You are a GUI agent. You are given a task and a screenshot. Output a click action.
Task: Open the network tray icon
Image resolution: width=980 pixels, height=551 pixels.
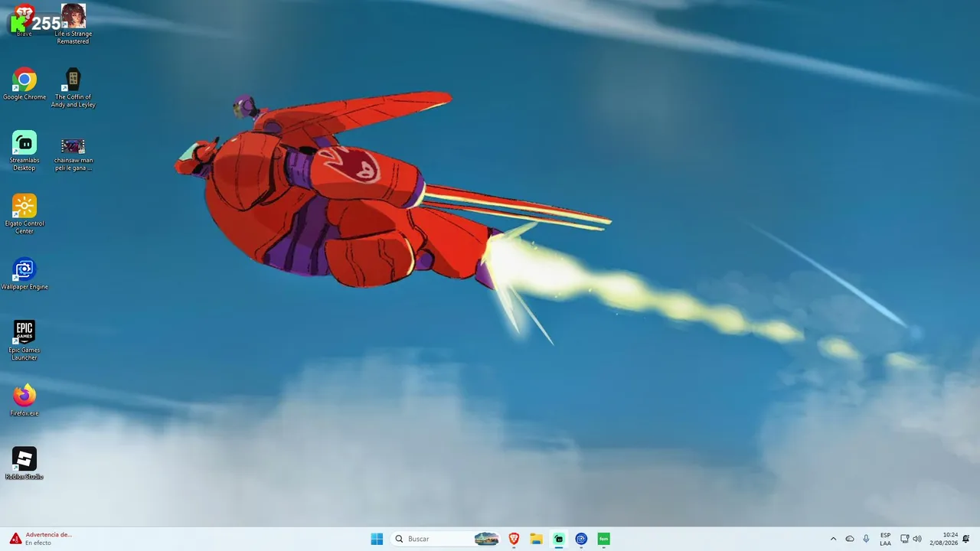pyautogui.click(x=904, y=539)
